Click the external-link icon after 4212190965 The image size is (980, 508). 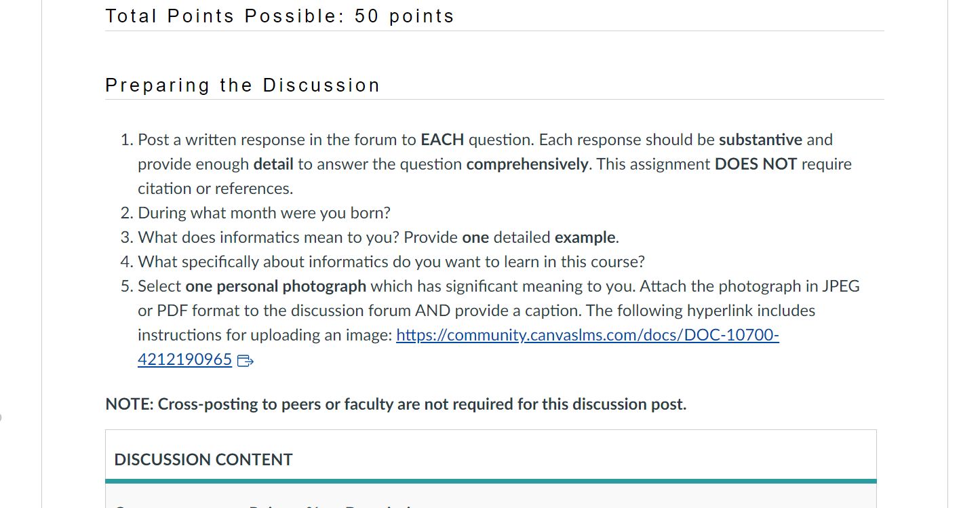coord(246,361)
